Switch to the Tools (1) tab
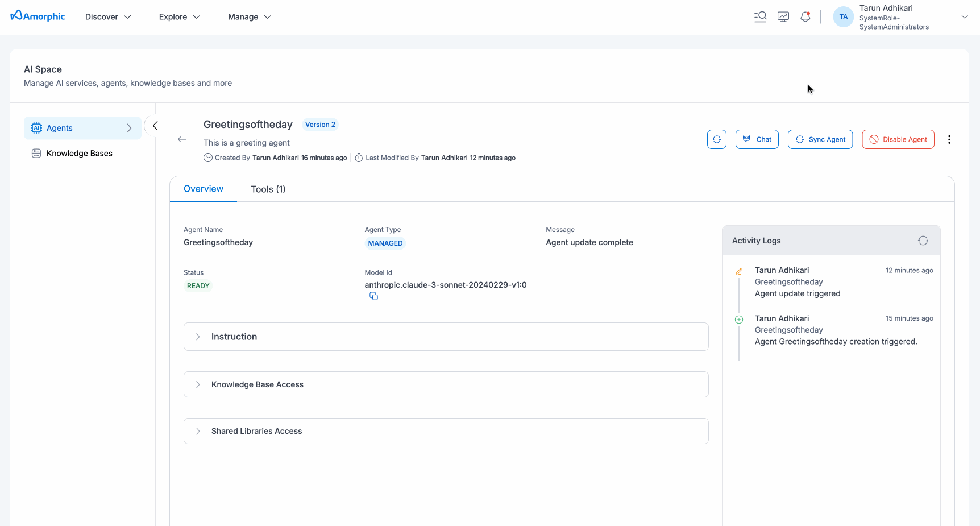The image size is (980, 526). pyautogui.click(x=268, y=189)
